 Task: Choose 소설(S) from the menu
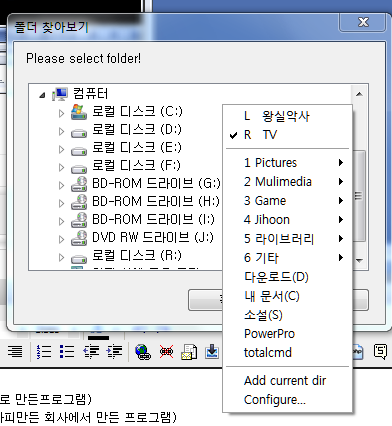(x=287, y=315)
